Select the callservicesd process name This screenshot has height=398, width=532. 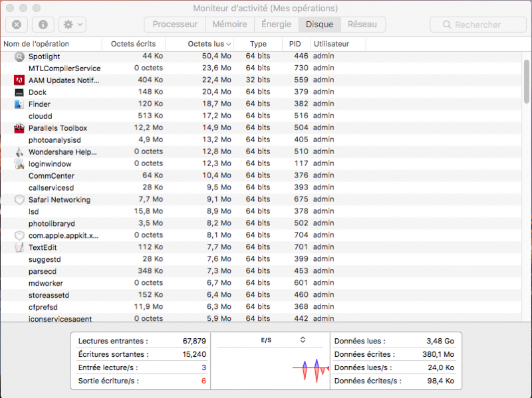[51, 187]
